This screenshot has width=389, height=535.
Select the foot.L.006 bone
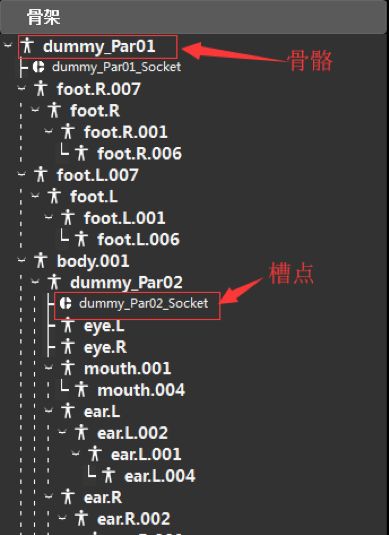pyautogui.click(x=138, y=239)
